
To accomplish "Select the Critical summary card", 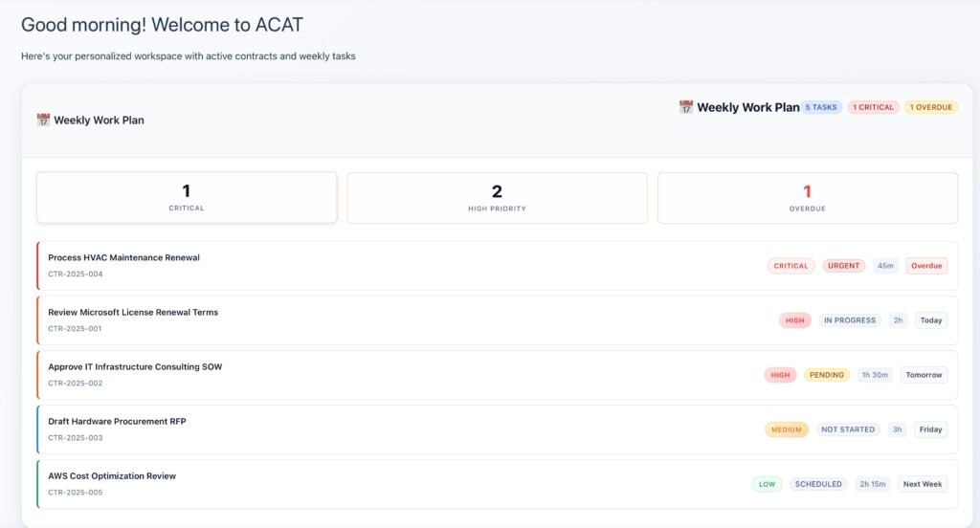I will (187, 198).
